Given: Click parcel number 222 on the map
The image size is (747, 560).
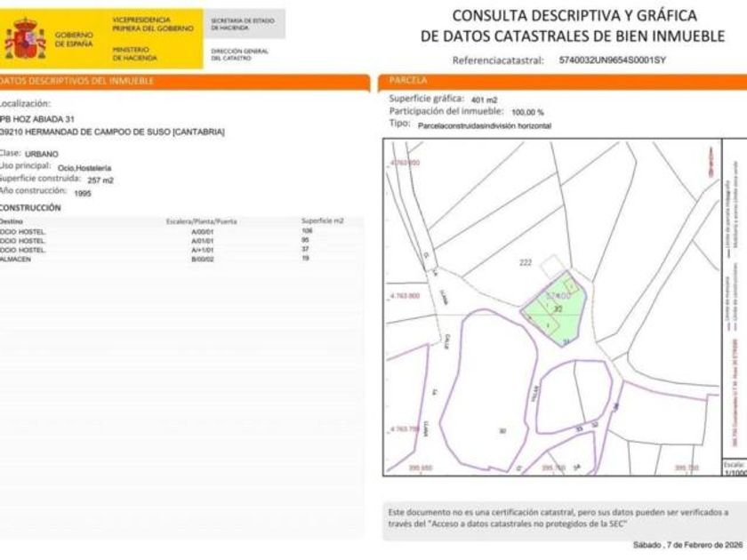Looking at the screenshot, I should [x=526, y=262].
